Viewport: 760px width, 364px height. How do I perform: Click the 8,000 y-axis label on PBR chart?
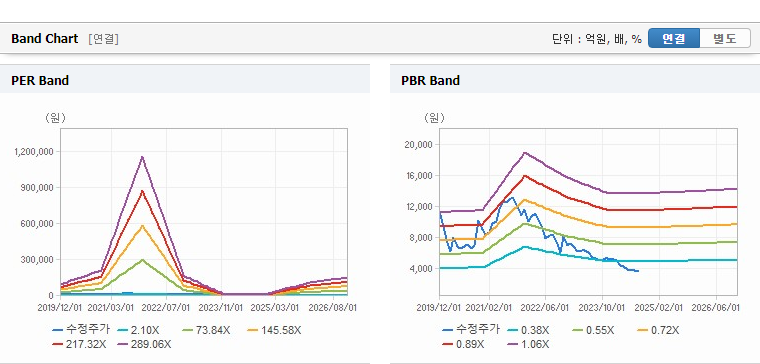[421, 237]
